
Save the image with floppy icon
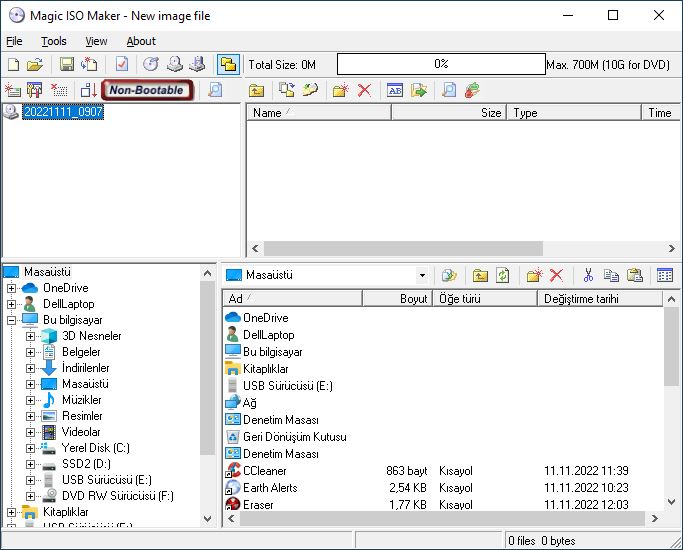[x=67, y=65]
